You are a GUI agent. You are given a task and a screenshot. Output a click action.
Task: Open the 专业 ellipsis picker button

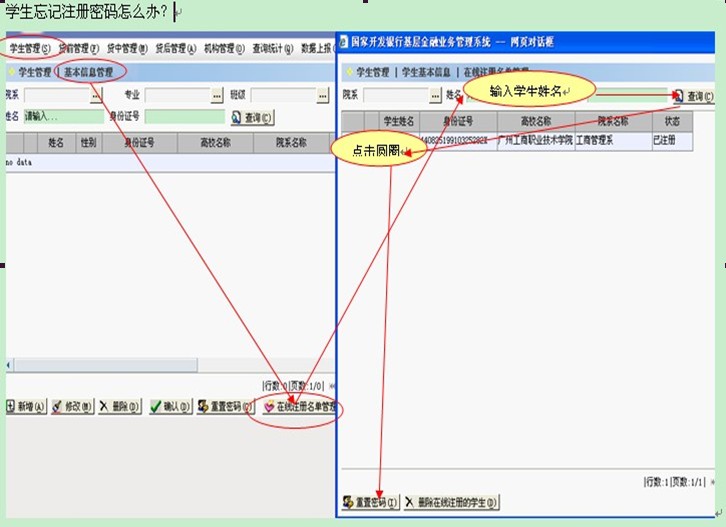tap(216, 95)
